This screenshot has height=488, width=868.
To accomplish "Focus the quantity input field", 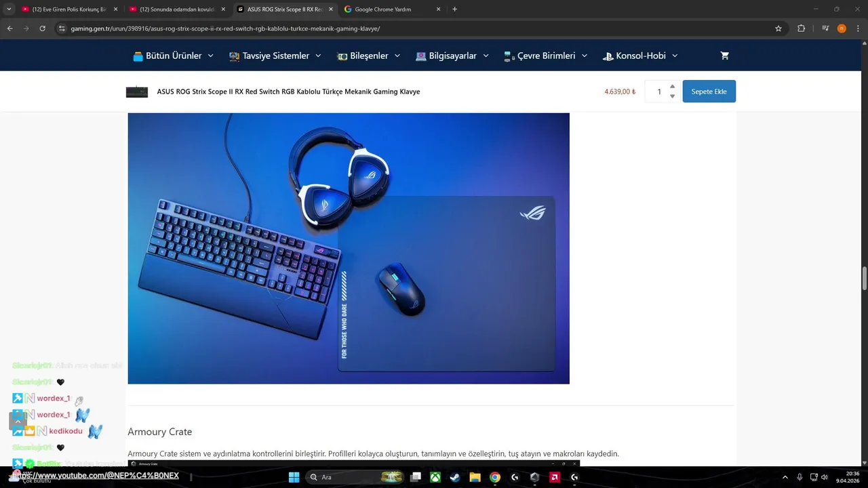I will click(x=657, y=91).
